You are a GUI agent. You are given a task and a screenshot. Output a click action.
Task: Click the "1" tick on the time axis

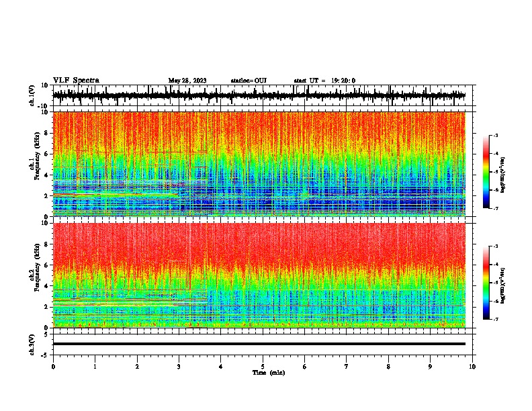click(x=95, y=367)
